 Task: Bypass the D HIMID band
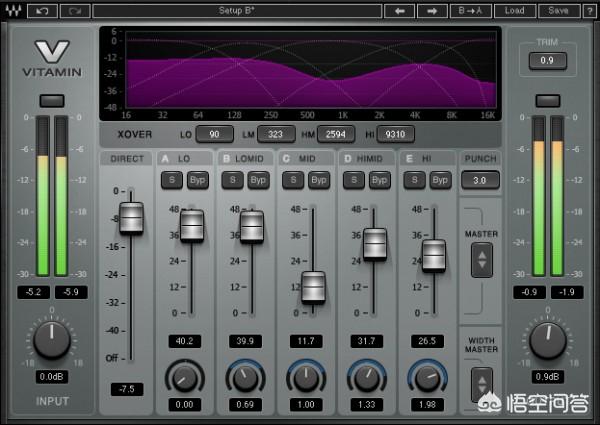(380, 180)
